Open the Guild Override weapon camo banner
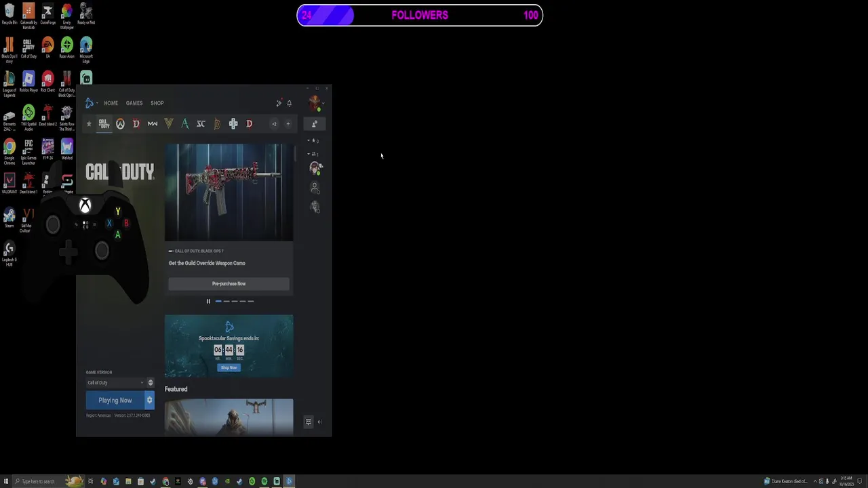 coord(229,192)
